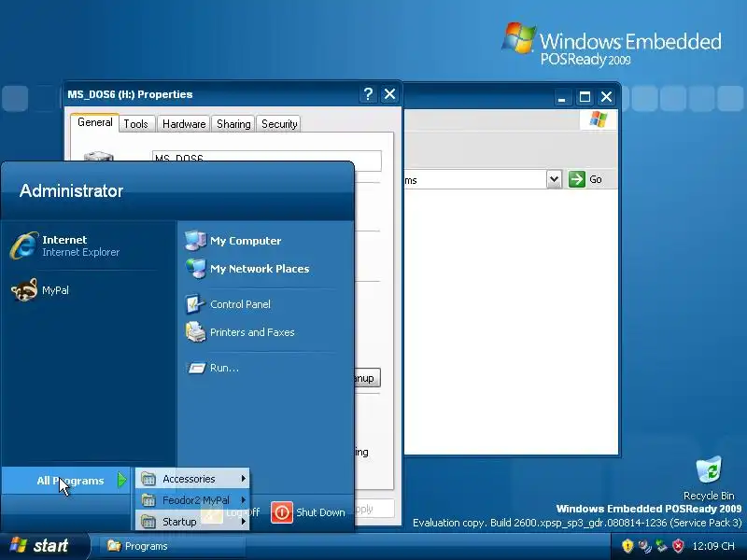This screenshot has width=747, height=560.
Task: Maximize the Programs window
Action: (585, 97)
